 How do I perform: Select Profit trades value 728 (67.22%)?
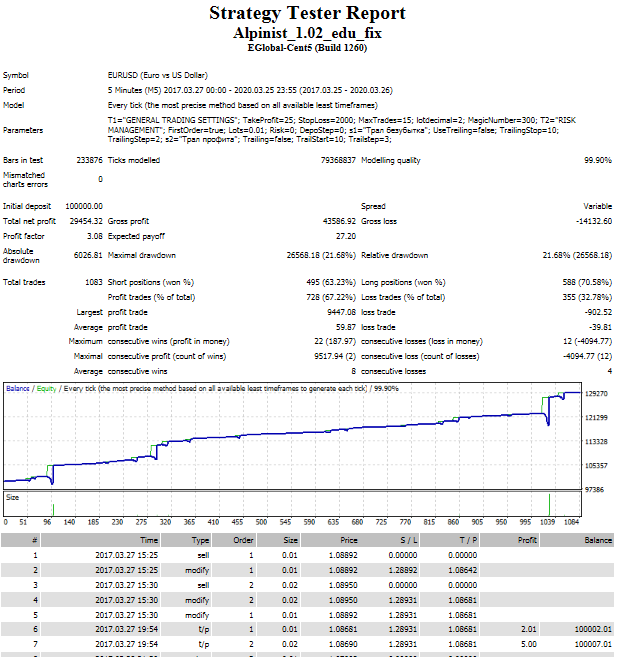[331, 297]
